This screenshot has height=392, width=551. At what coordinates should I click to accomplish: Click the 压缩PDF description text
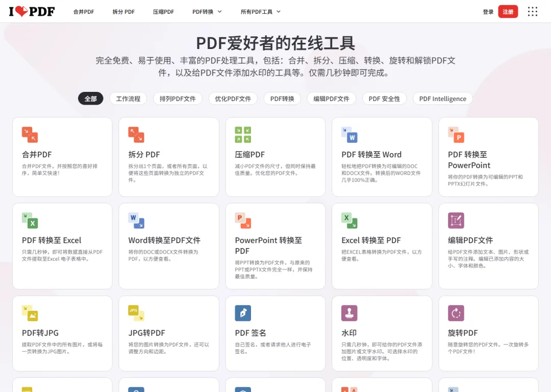click(275, 169)
